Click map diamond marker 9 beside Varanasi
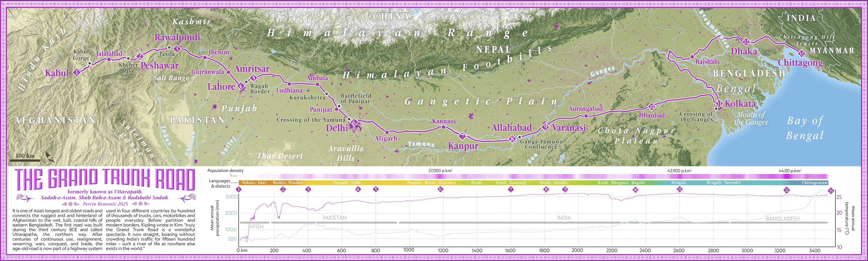 point(545,127)
